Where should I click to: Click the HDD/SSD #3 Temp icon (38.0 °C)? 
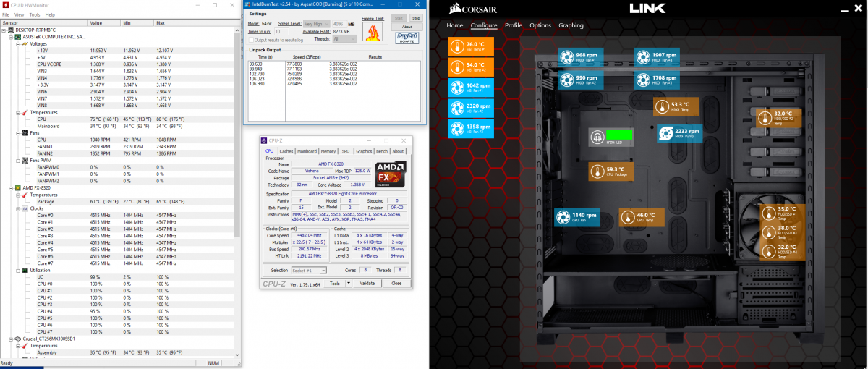click(x=770, y=232)
